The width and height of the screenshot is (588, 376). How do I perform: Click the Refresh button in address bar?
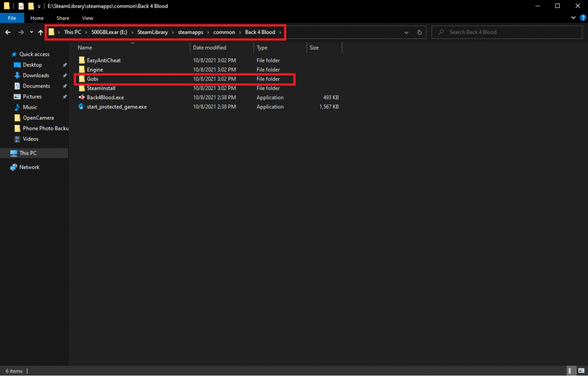pyautogui.click(x=419, y=32)
